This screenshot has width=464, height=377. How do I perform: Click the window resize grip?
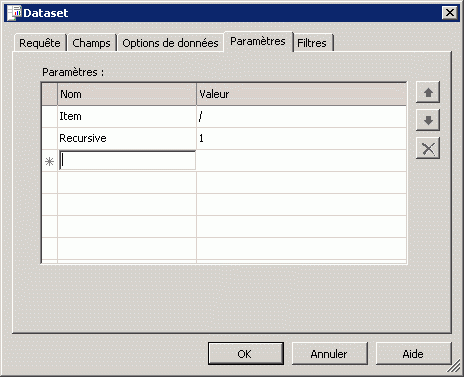[454, 367]
